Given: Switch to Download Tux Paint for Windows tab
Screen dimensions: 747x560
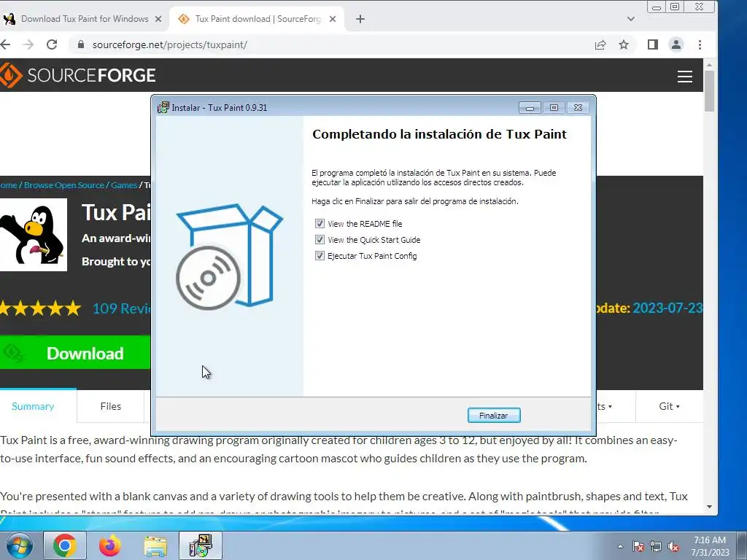Looking at the screenshot, I should pyautogui.click(x=85, y=19).
